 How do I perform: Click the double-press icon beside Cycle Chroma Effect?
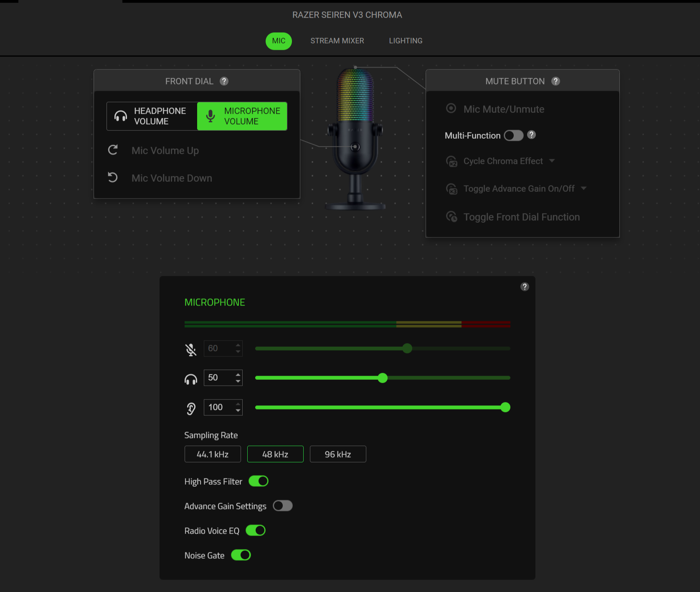(452, 161)
